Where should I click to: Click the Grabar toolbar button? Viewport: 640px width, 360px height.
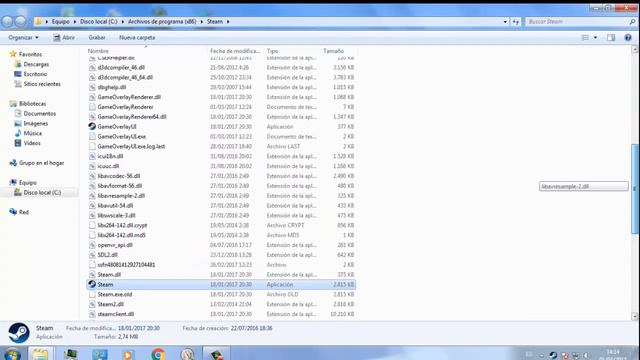pos(97,38)
